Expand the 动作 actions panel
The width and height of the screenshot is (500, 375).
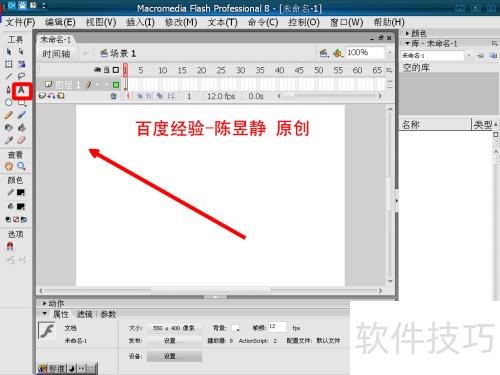tap(44, 304)
